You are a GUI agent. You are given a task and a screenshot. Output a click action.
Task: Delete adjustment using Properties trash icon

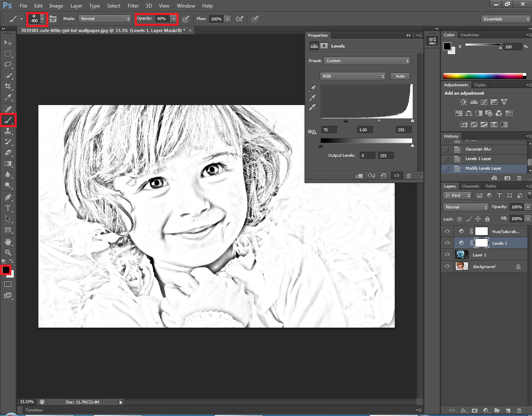[408, 176]
